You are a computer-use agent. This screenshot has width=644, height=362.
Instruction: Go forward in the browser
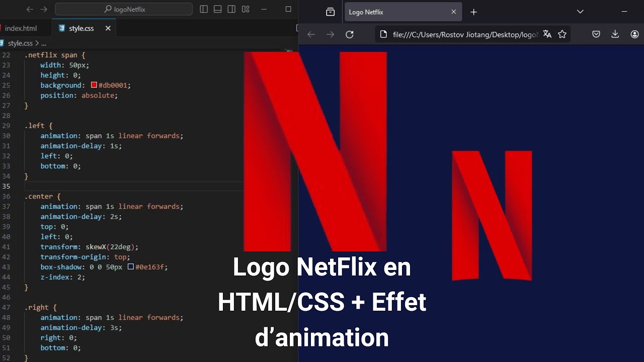(330, 34)
